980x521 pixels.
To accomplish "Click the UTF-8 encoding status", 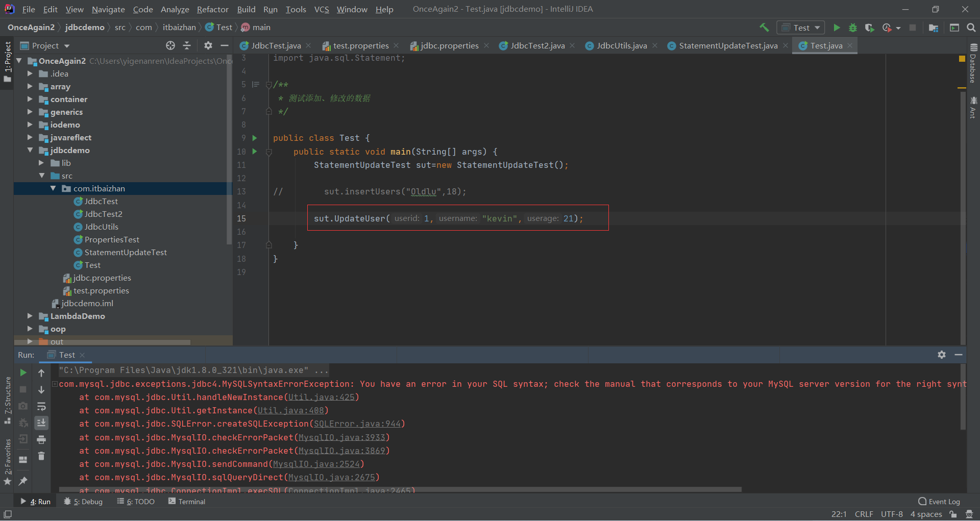I will pos(892,514).
